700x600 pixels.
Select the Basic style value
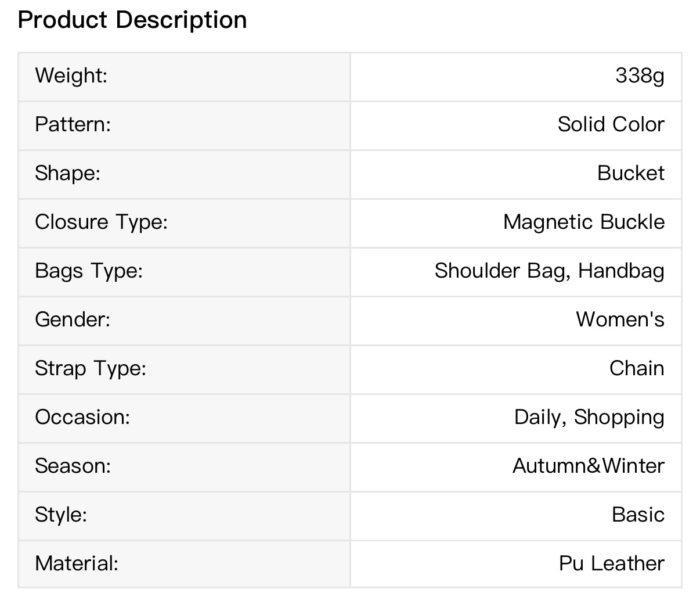(x=637, y=515)
